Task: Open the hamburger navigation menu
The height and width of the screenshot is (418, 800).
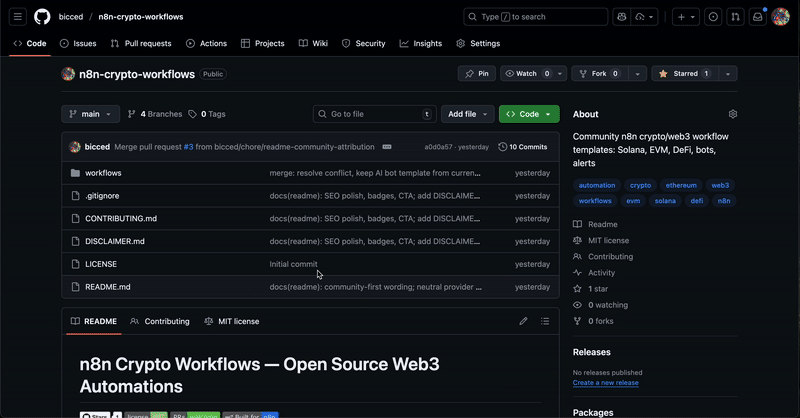Action: tap(18, 17)
